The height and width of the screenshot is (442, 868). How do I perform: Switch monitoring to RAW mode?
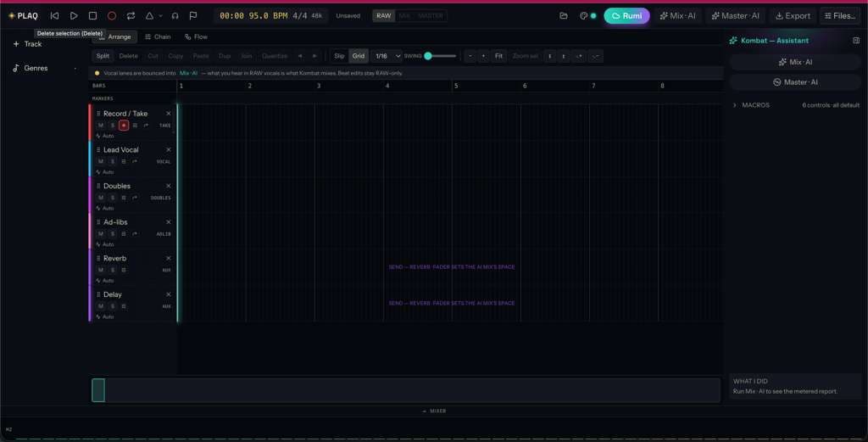pos(384,16)
